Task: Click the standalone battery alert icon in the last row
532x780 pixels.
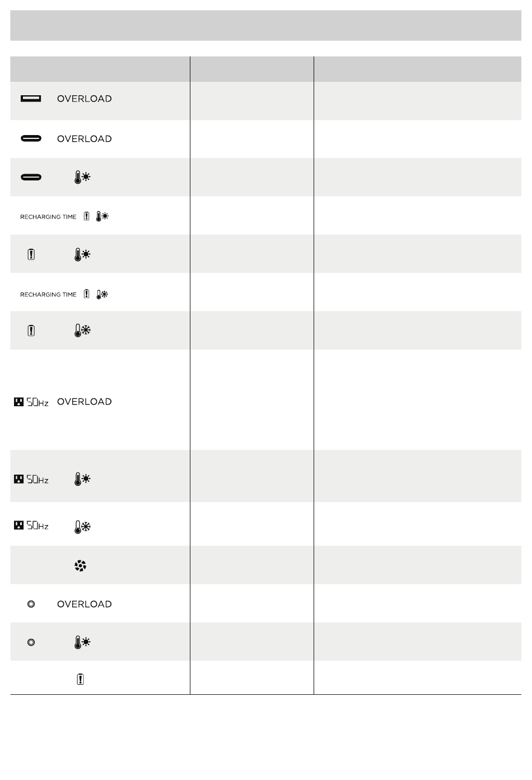Action: (81, 680)
